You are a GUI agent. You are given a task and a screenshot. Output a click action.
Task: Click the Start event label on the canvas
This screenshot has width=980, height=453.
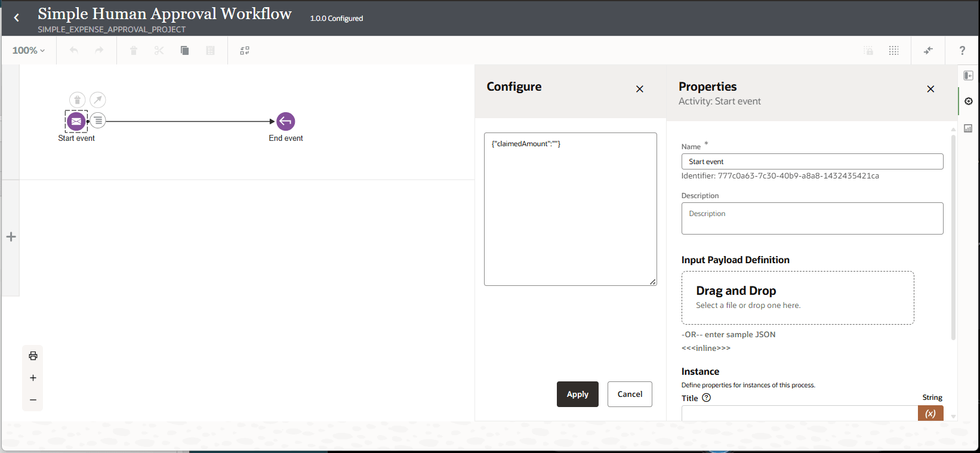[x=76, y=138]
